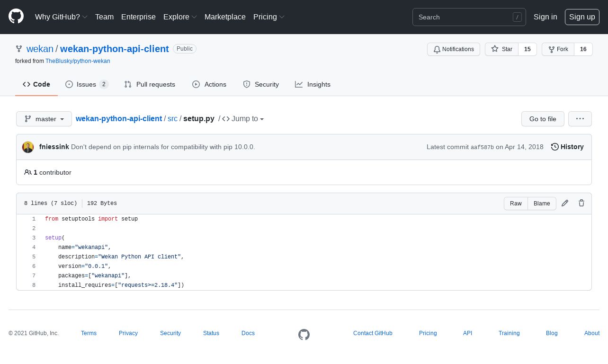The height and width of the screenshot is (364, 608).
Task: Open footer Security link
Action: pos(170,333)
